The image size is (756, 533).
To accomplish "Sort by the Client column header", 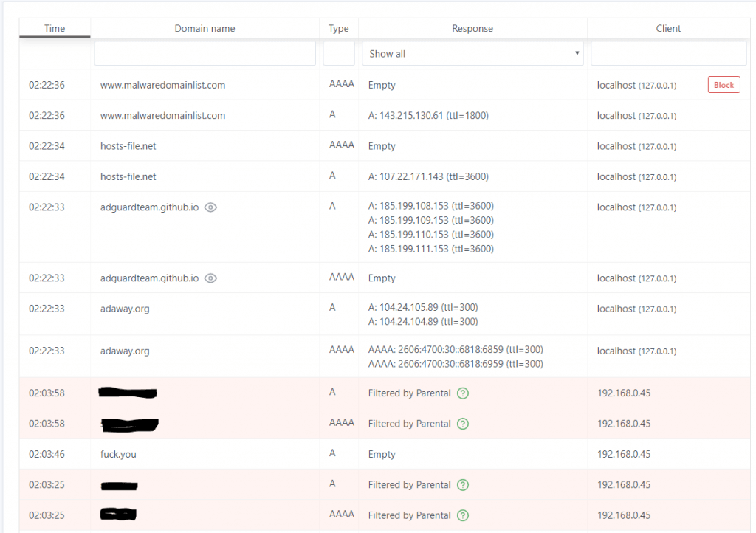I will point(668,29).
